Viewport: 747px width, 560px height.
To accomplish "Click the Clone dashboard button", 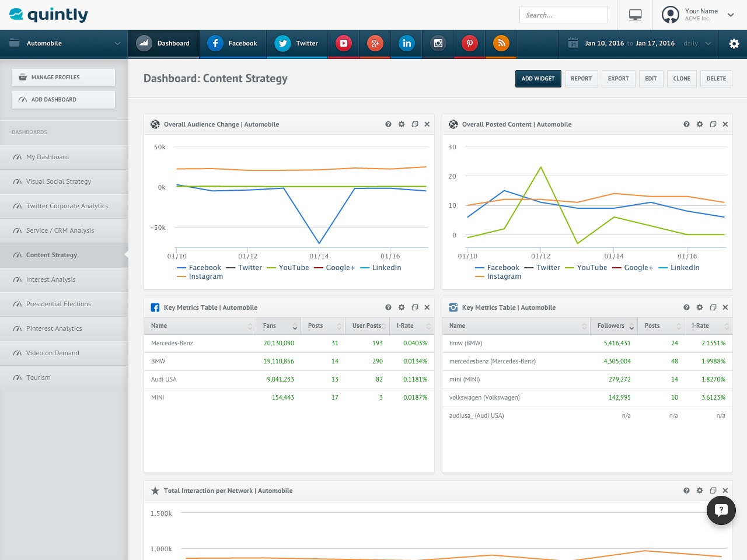I will tap(682, 79).
